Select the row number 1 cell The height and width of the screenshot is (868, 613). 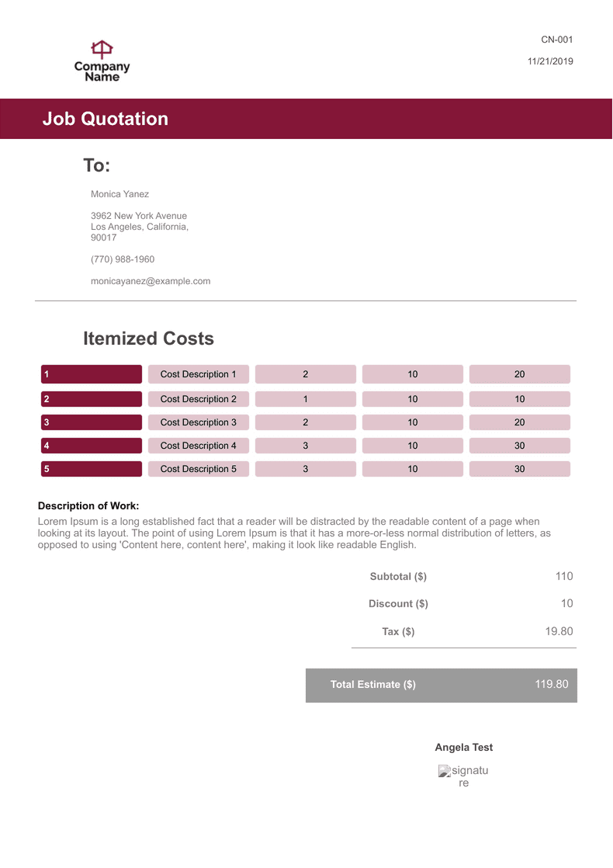coord(91,374)
